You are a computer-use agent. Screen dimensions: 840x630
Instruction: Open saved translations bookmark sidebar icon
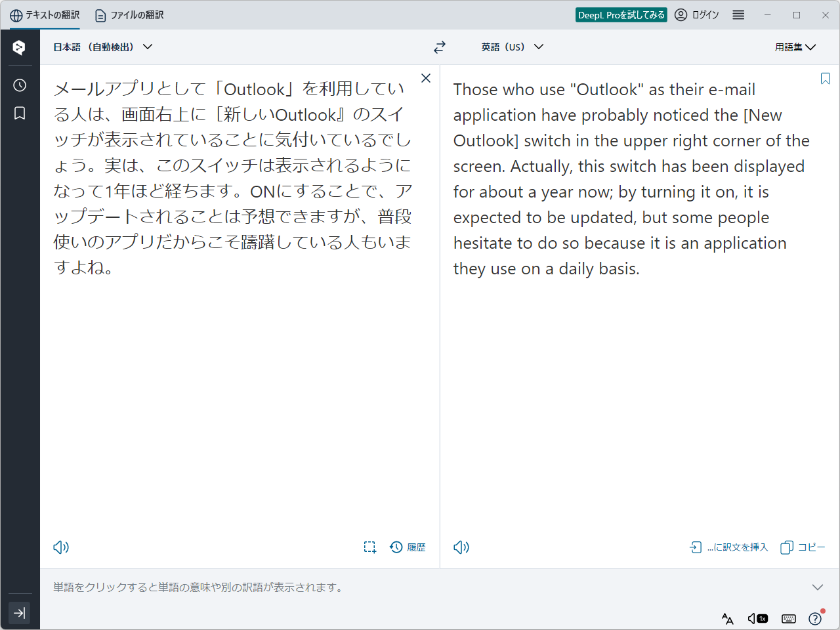click(19, 112)
